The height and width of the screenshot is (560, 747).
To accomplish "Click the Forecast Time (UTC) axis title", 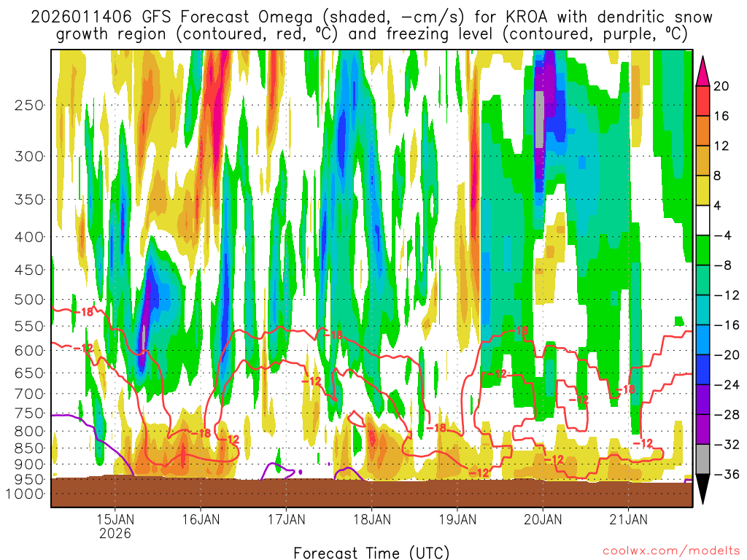I will coord(371,553).
